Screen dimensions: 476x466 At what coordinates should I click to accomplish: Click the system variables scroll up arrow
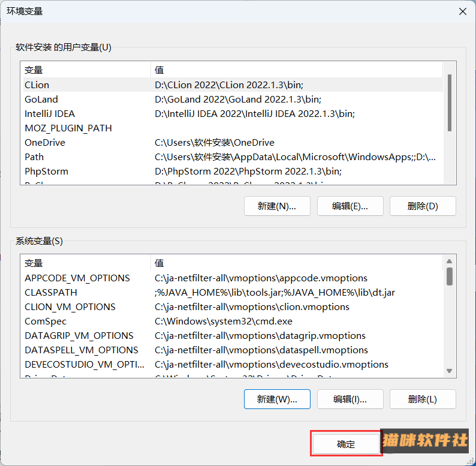pyautogui.click(x=450, y=261)
